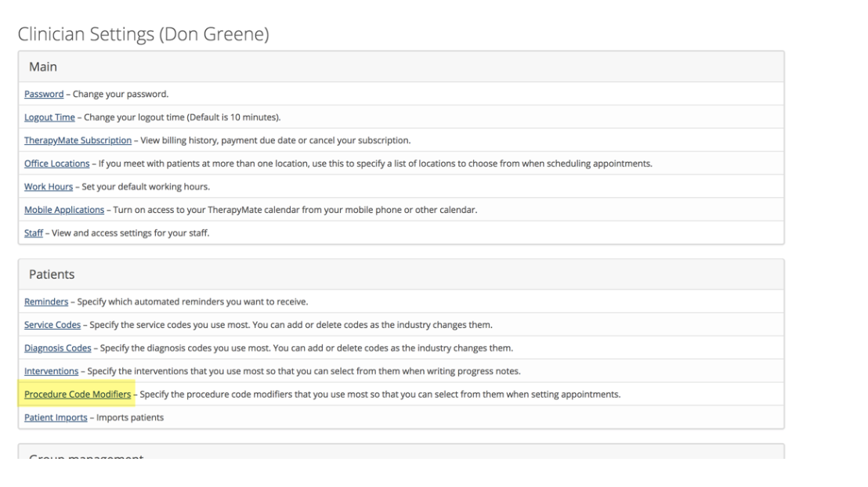868x487 pixels.
Task: Click the highlighted Procedure Code Modifiers link
Action: click(78, 394)
